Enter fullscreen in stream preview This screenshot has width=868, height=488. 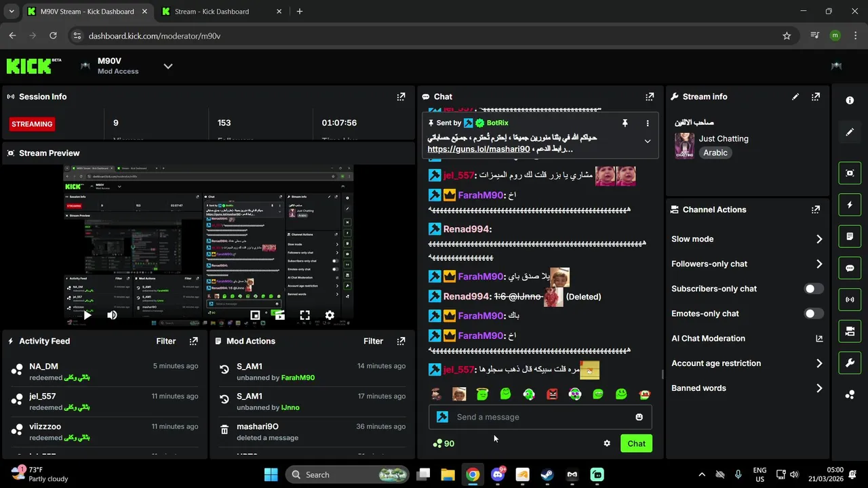point(304,315)
